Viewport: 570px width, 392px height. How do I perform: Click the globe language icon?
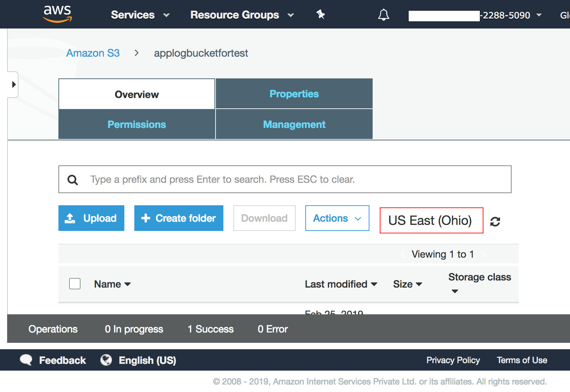[106, 360]
